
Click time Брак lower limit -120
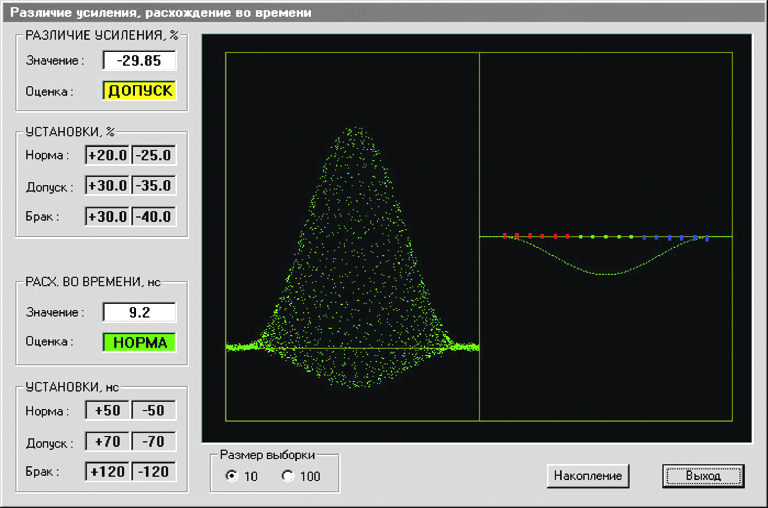(x=153, y=472)
